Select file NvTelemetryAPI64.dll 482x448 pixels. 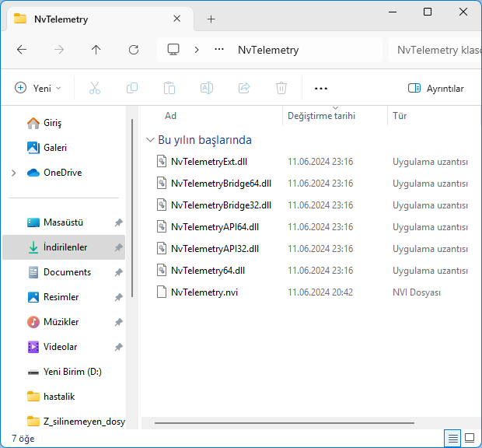(215, 227)
